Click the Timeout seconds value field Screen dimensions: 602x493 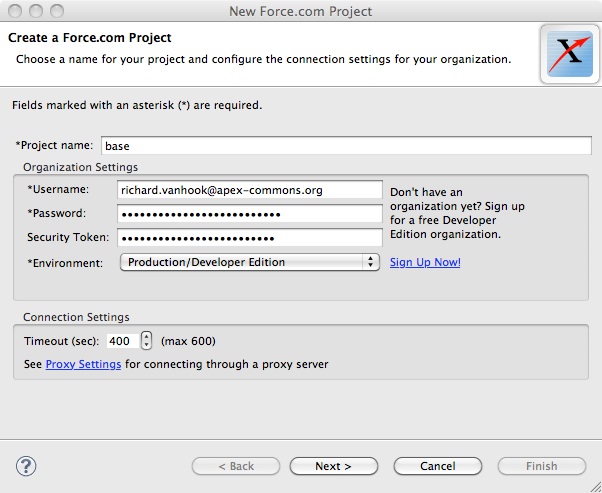[122, 341]
